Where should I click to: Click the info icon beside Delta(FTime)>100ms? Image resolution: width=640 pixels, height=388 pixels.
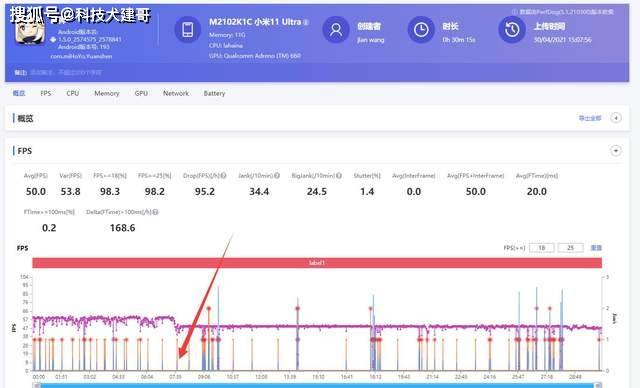point(156,212)
